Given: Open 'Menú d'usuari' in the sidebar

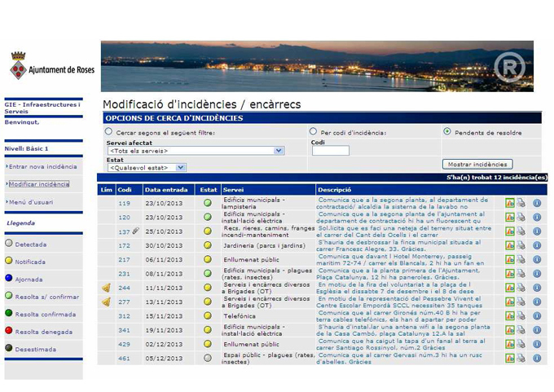Looking at the screenshot, I should coord(33,202).
